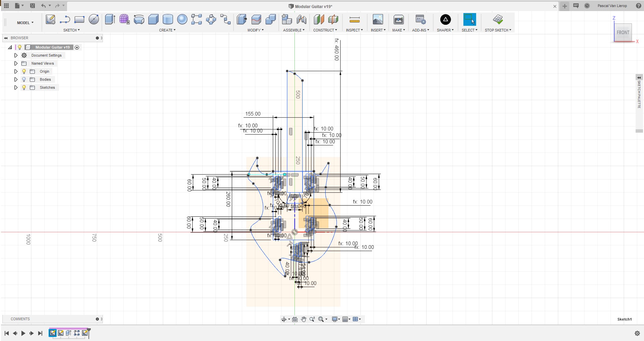Screen dimensions: 644x341
Task: Click the Stop Sketch icon
Action: pos(498,20)
